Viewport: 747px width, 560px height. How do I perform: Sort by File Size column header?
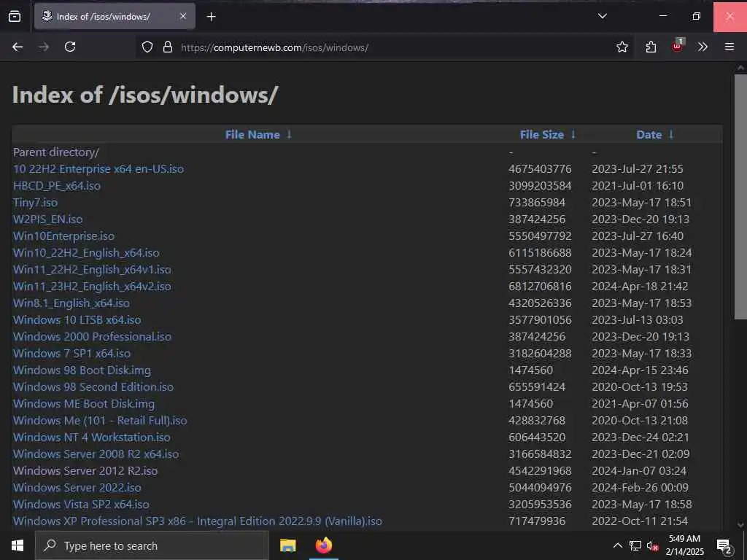[x=542, y=135]
